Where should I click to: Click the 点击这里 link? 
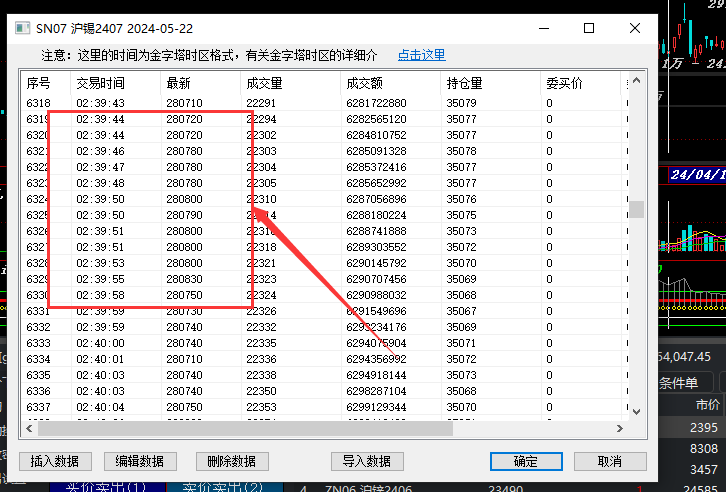tap(421, 55)
